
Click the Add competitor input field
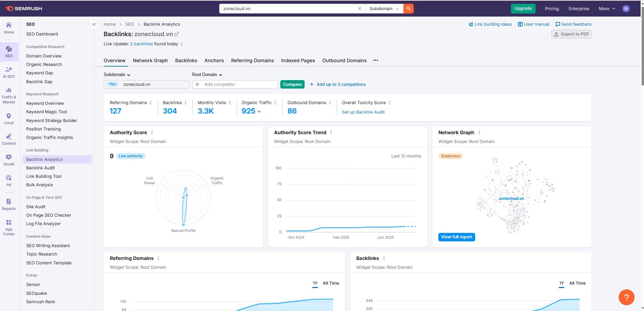[235, 85]
